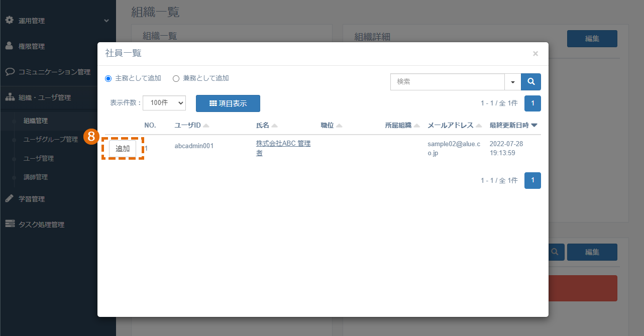Viewport: 644px width, 336px height.
Task: Click the NO. column header
Action: click(x=150, y=126)
